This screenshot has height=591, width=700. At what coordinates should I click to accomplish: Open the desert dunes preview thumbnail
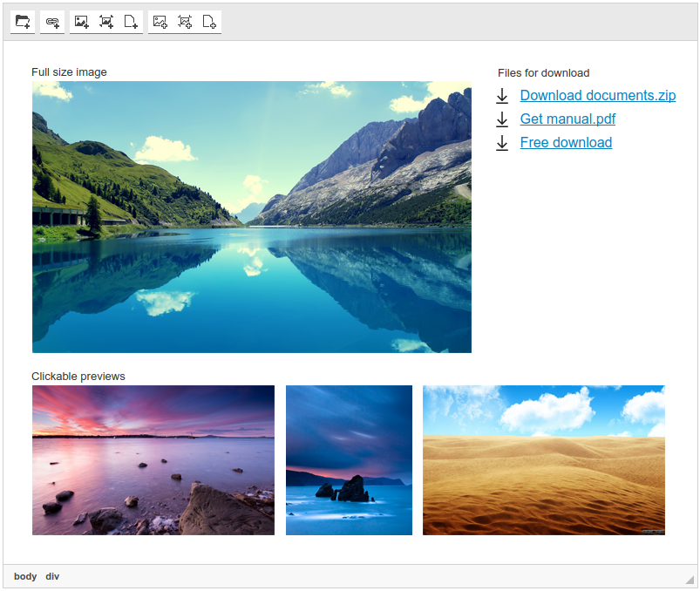click(x=543, y=460)
